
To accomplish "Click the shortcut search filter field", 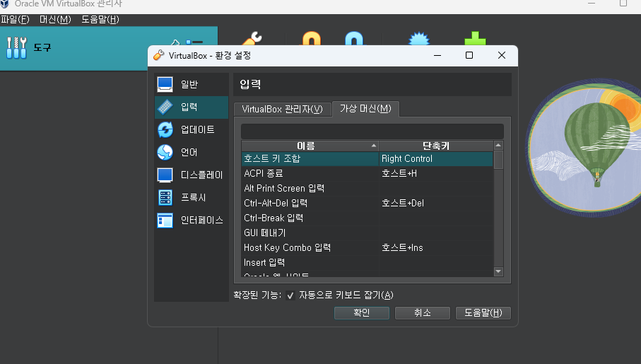I will pos(372,131).
